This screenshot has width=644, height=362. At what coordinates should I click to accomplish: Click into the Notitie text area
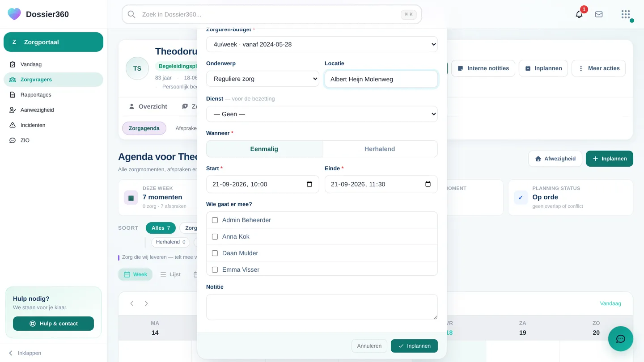[x=322, y=307]
